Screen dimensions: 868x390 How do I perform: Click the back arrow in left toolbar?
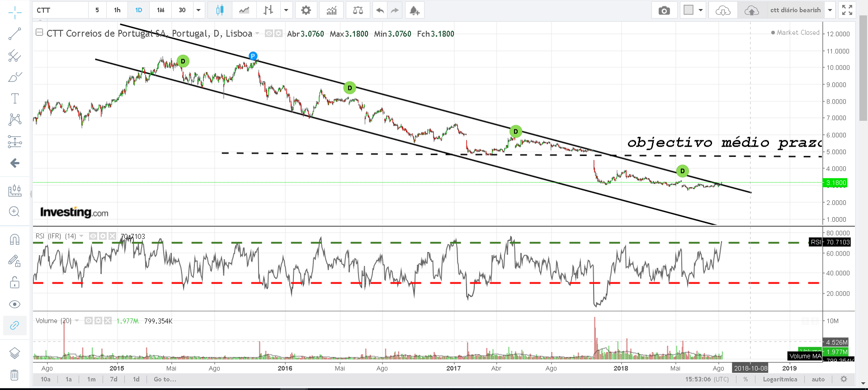[x=15, y=163]
